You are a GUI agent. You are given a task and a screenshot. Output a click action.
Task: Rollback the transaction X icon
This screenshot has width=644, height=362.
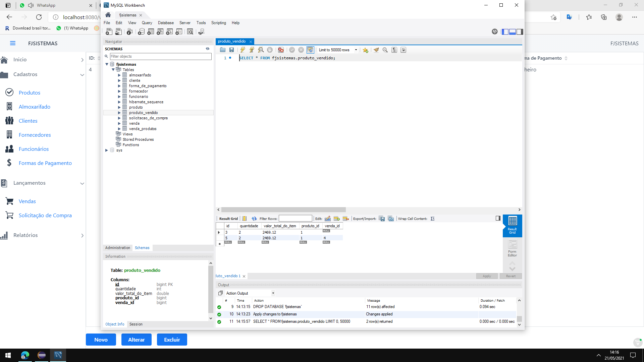pyautogui.click(x=301, y=50)
